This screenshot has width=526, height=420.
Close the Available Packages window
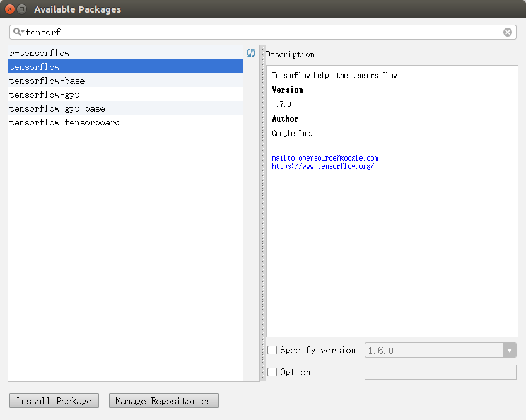click(x=9, y=9)
